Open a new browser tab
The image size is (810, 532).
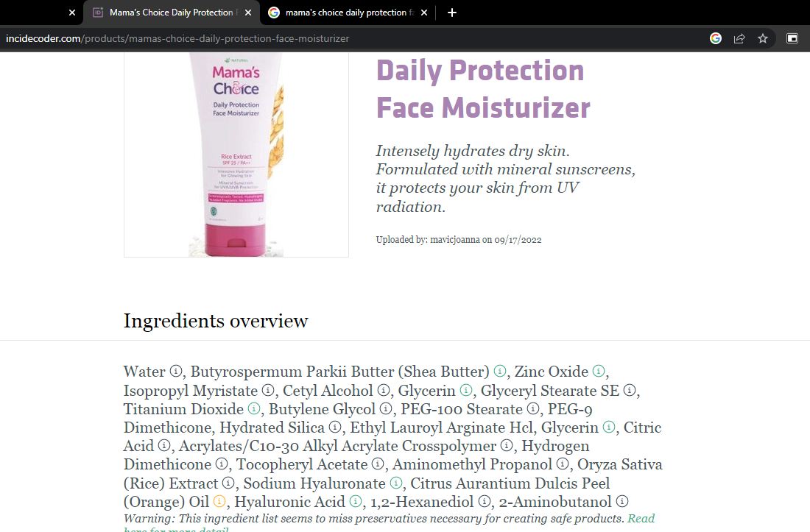[x=451, y=13]
